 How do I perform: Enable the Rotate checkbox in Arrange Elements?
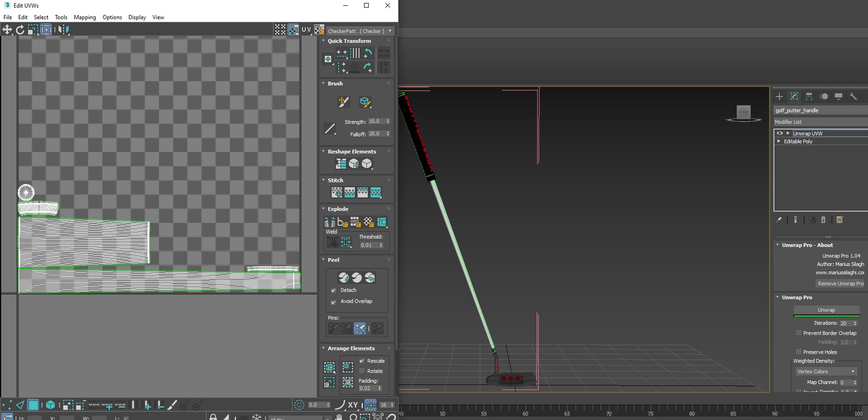click(x=362, y=371)
